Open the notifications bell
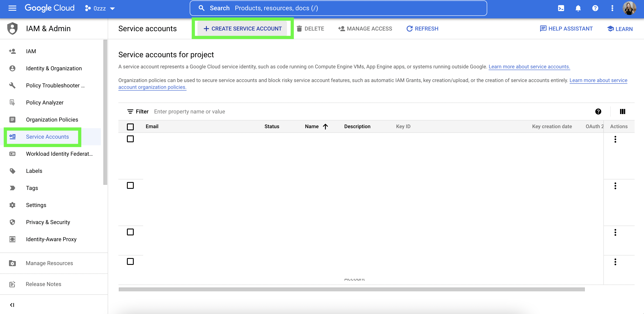 [x=578, y=8]
